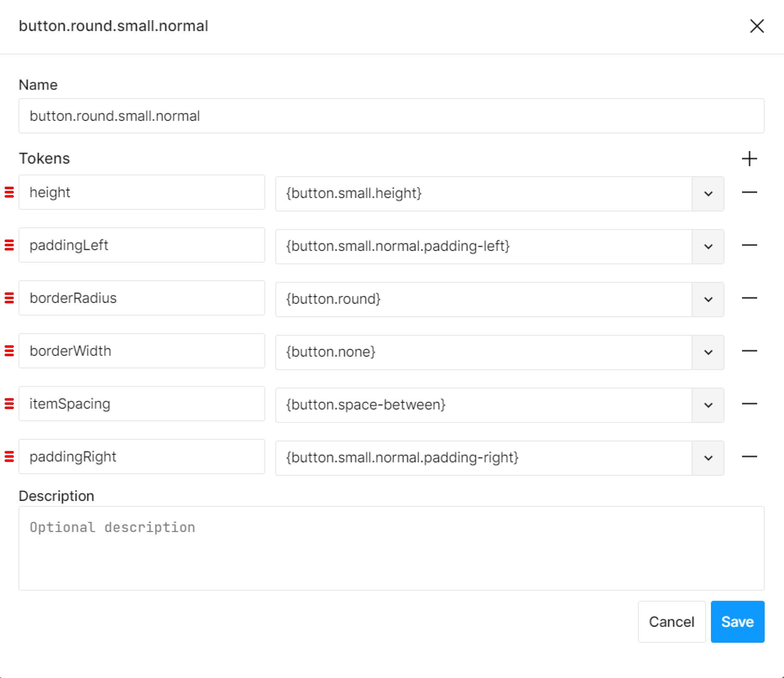The height and width of the screenshot is (678, 784).
Task: Remove the itemSpacing token
Action: (750, 404)
